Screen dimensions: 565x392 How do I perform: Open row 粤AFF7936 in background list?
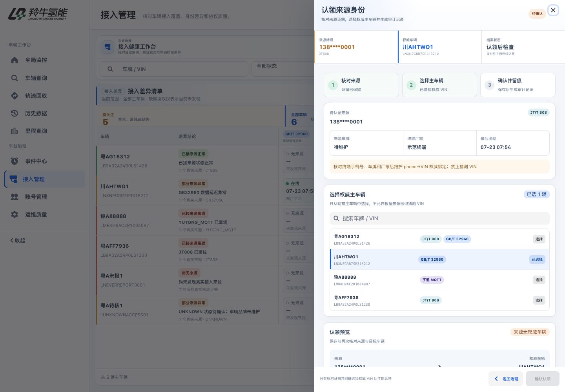tap(205, 250)
